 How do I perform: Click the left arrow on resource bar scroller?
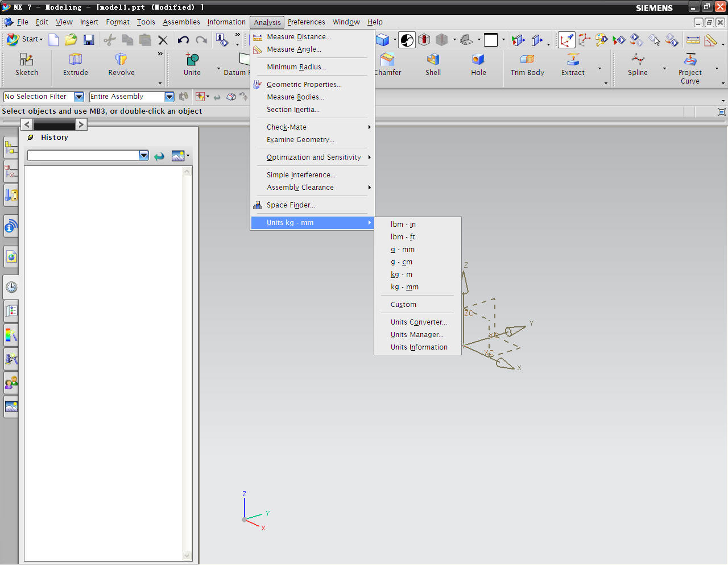pyautogui.click(x=27, y=124)
